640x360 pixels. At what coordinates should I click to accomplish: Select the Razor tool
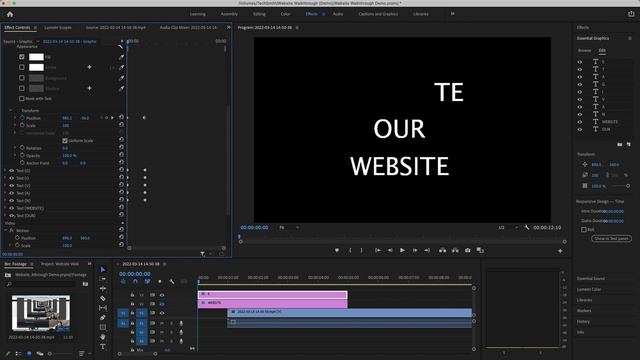(x=103, y=298)
